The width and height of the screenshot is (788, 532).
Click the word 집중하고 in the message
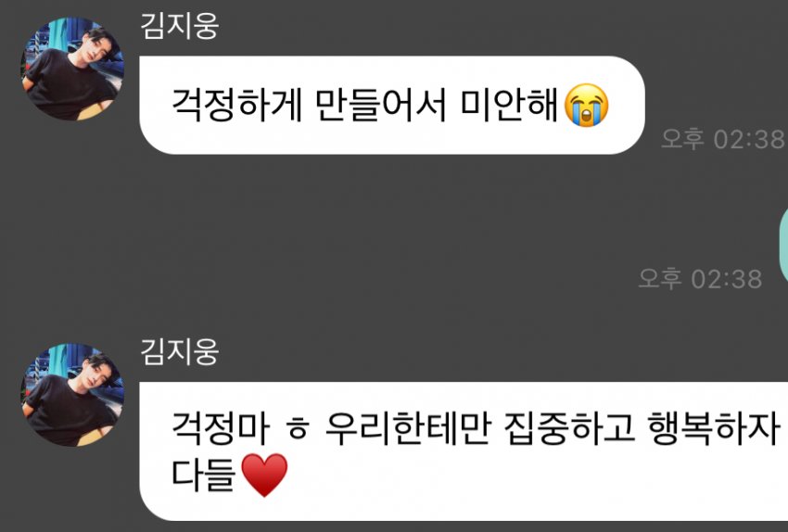pos(569,429)
